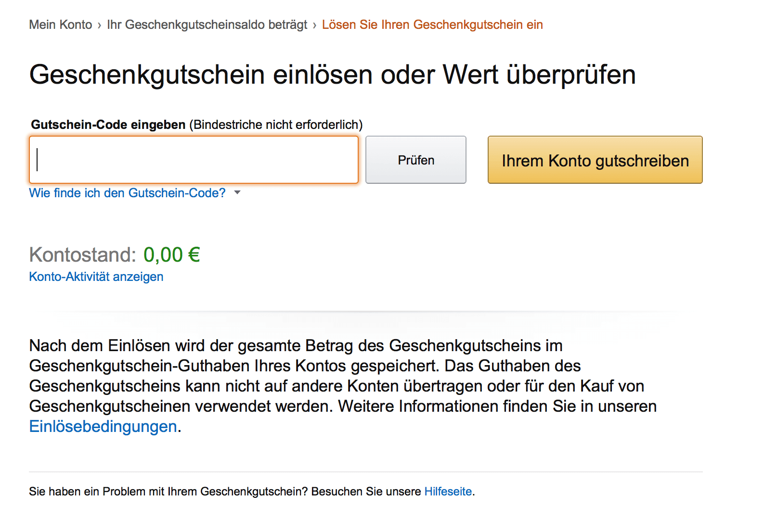Image resolution: width=777 pixels, height=532 pixels.
Task: Go to Ihr Geschenkgutscheinsaldo beträgt breadcrumb
Action: click(207, 25)
